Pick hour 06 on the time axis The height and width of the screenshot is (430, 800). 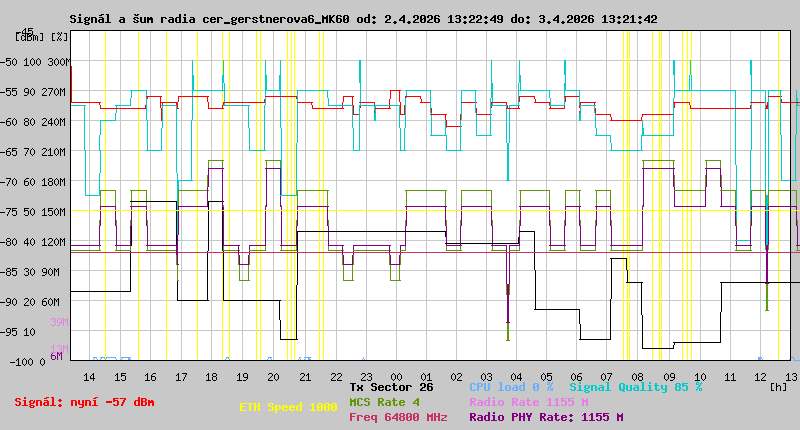coord(578,377)
